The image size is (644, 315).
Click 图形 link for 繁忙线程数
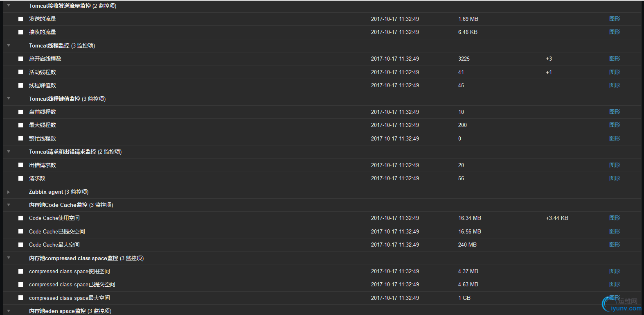click(x=614, y=138)
